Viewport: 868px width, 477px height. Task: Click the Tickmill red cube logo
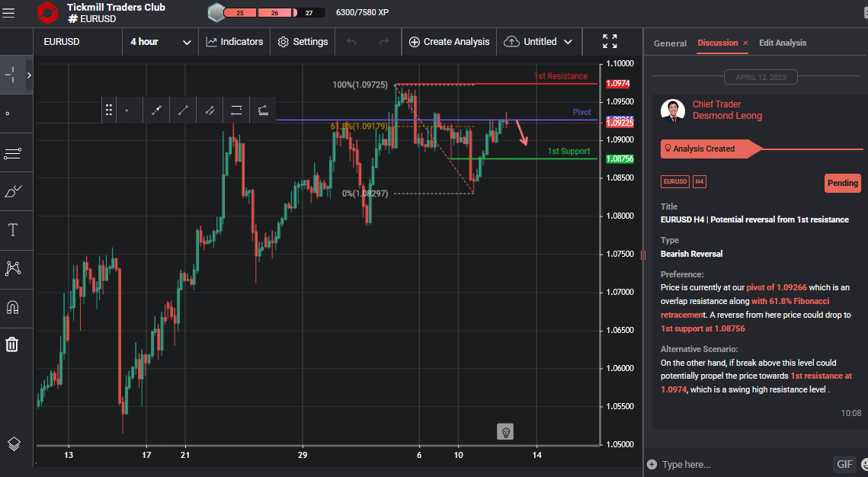[47, 13]
